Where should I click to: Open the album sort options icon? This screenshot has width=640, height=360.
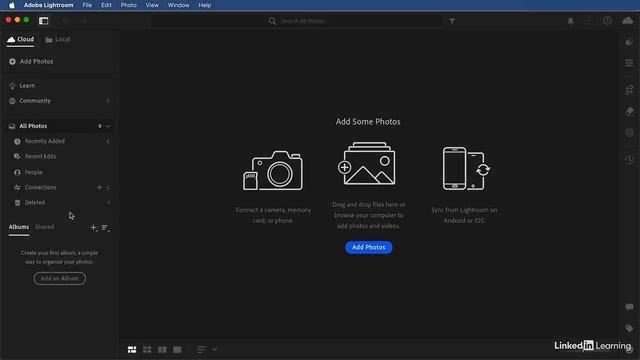[x=105, y=228]
